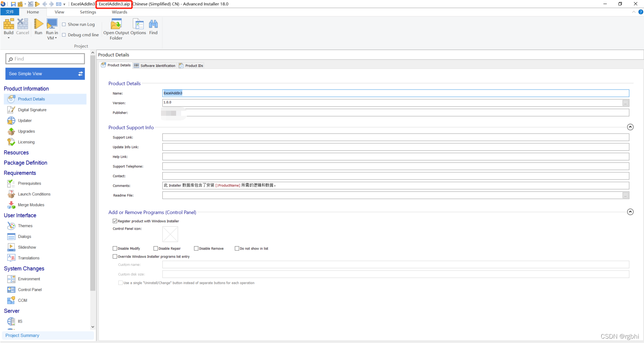The image size is (644, 343).
Task: Switch to the Home ribbon tab
Action: (x=33, y=12)
